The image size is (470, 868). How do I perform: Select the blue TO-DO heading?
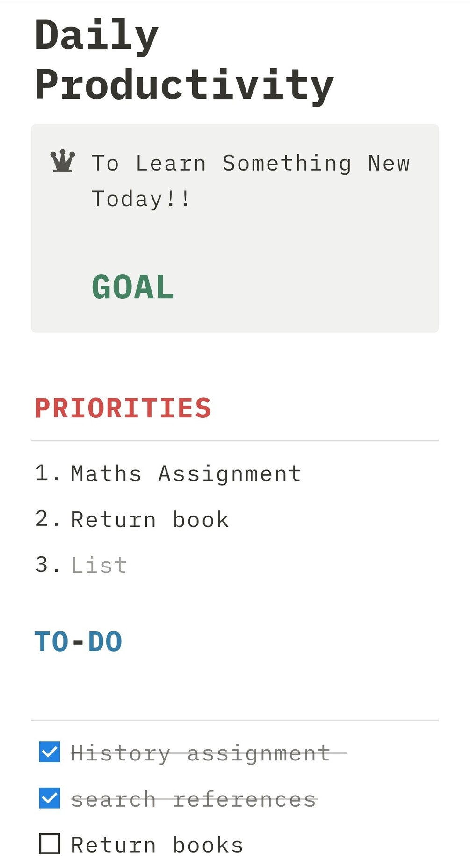click(x=79, y=642)
